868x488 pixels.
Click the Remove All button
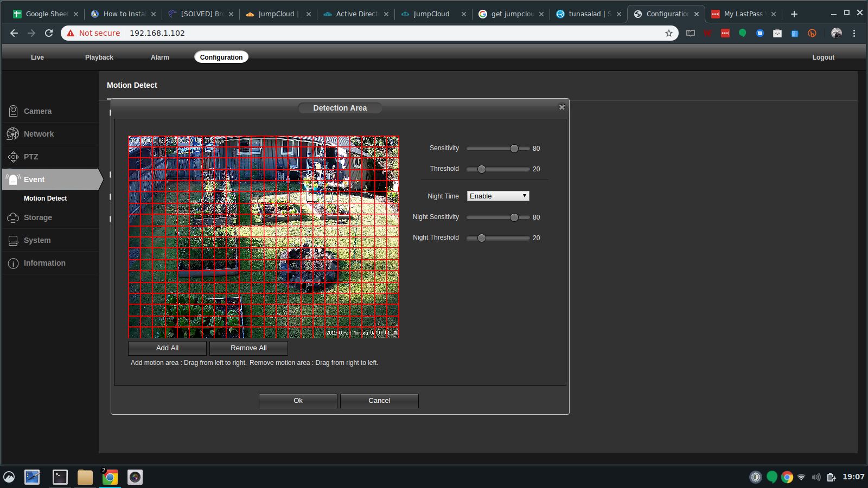click(x=248, y=348)
